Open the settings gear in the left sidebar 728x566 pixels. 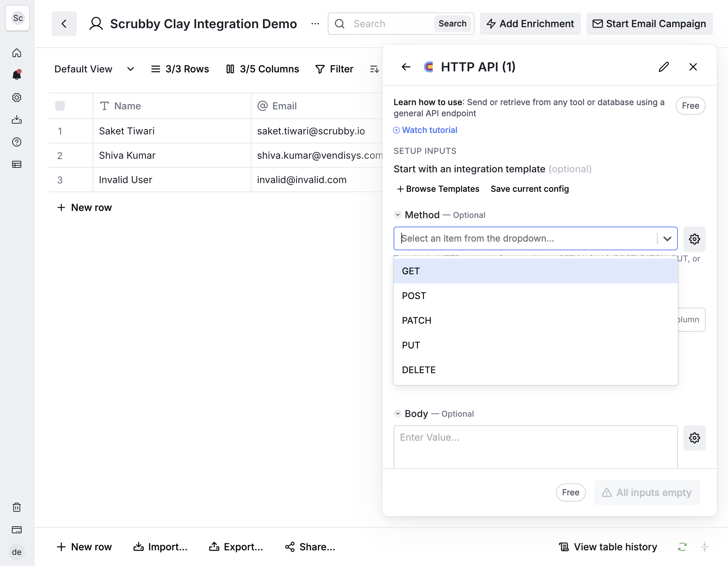tap(17, 97)
